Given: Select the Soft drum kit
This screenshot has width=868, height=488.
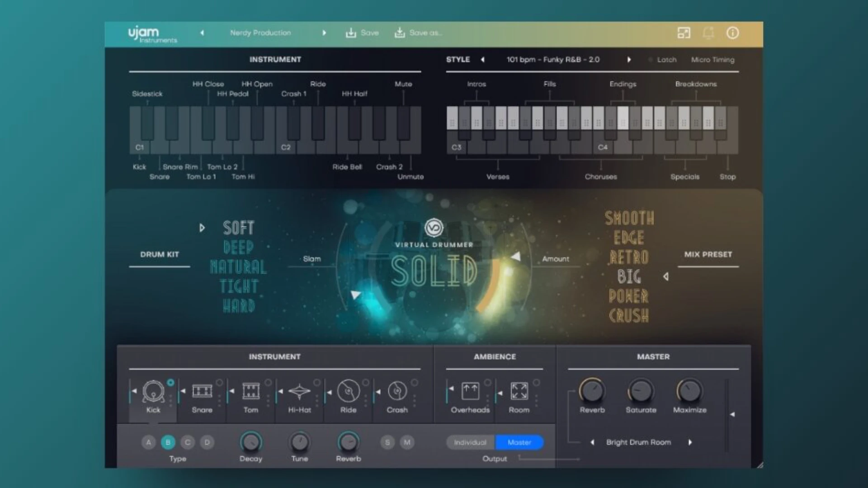Looking at the screenshot, I should (x=238, y=228).
